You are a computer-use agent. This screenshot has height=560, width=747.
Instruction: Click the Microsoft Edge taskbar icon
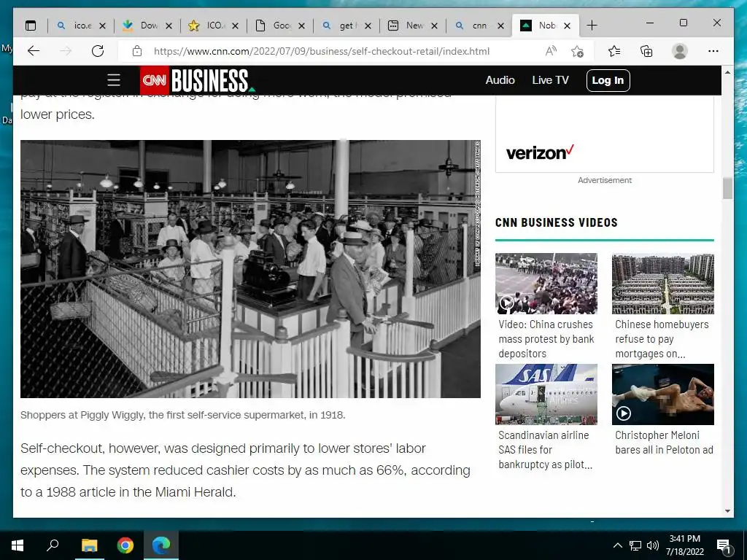click(161, 545)
